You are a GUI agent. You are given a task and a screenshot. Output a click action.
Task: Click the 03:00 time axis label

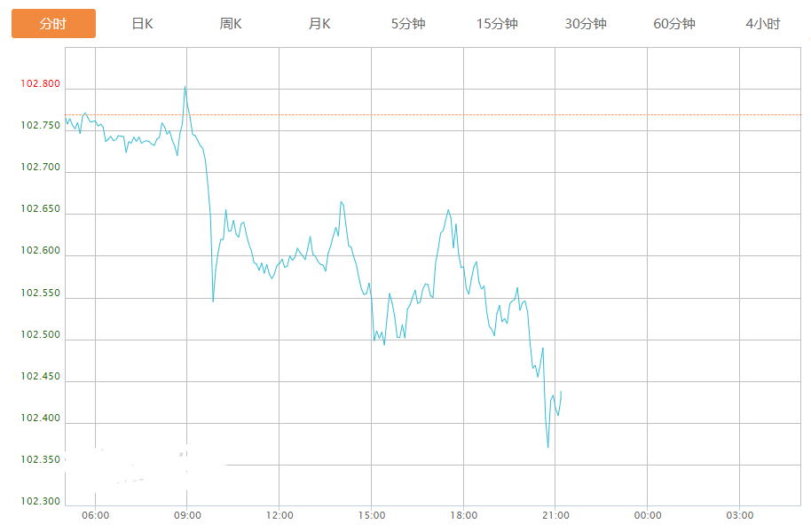pyautogui.click(x=739, y=515)
